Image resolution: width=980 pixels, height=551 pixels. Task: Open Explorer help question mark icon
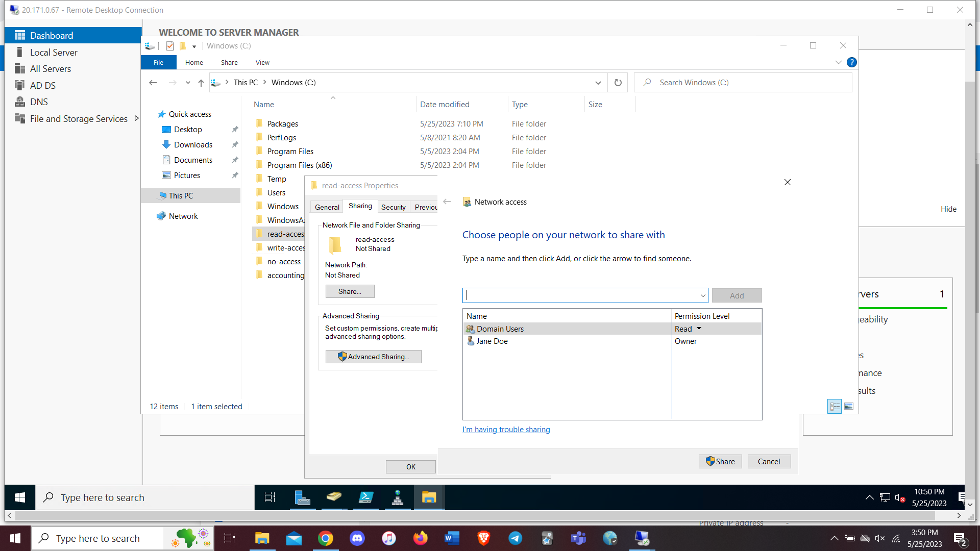(x=851, y=62)
